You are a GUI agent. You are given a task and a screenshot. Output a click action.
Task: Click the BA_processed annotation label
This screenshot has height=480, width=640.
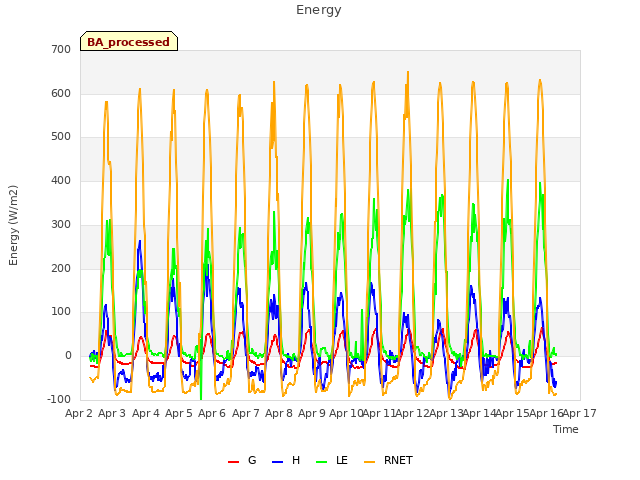coord(129,42)
